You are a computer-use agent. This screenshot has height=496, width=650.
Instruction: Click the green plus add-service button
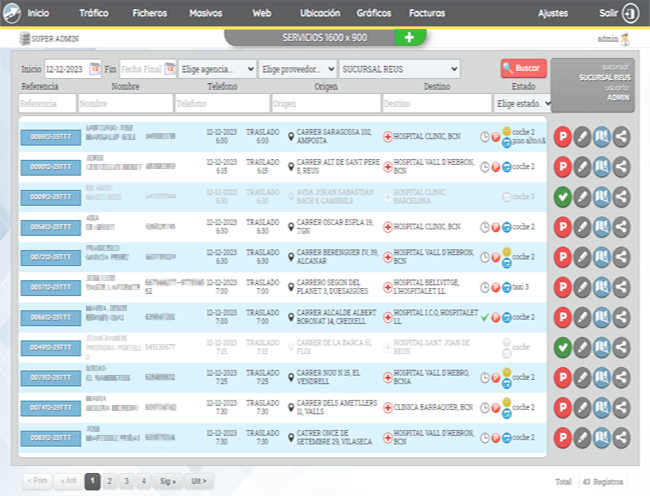pos(410,37)
